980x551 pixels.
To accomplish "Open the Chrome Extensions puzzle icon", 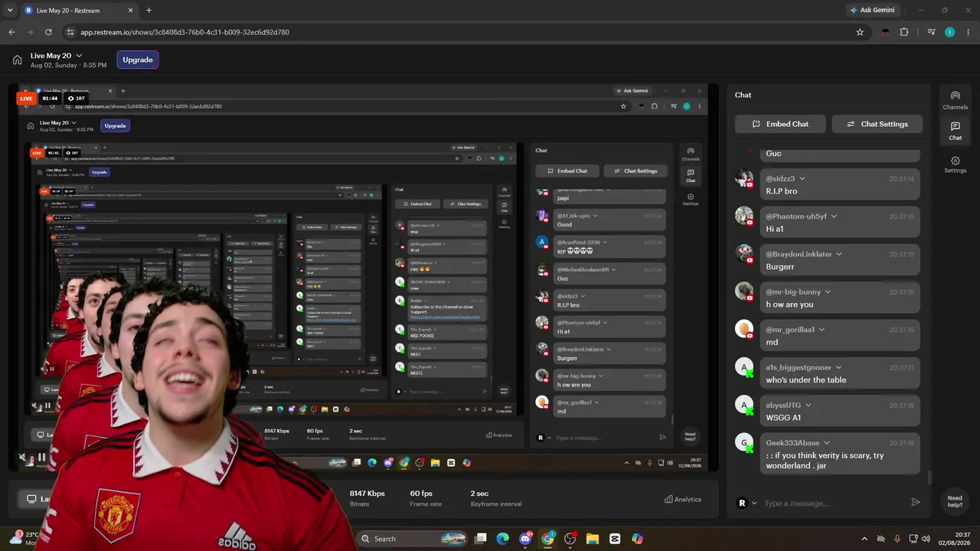I will click(x=904, y=32).
